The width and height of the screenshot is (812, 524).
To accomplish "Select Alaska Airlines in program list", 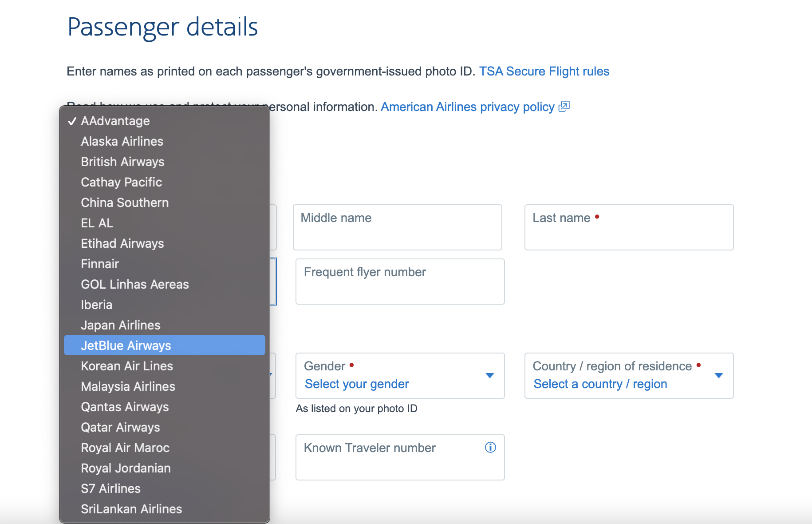I will tap(122, 141).
